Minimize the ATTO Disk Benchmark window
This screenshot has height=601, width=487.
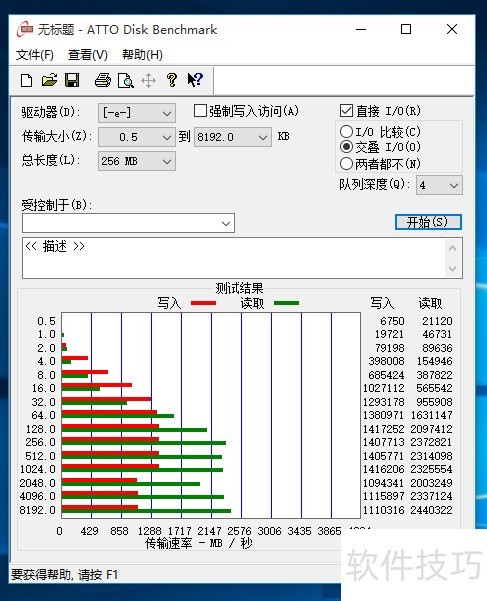click(x=361, y=30)
